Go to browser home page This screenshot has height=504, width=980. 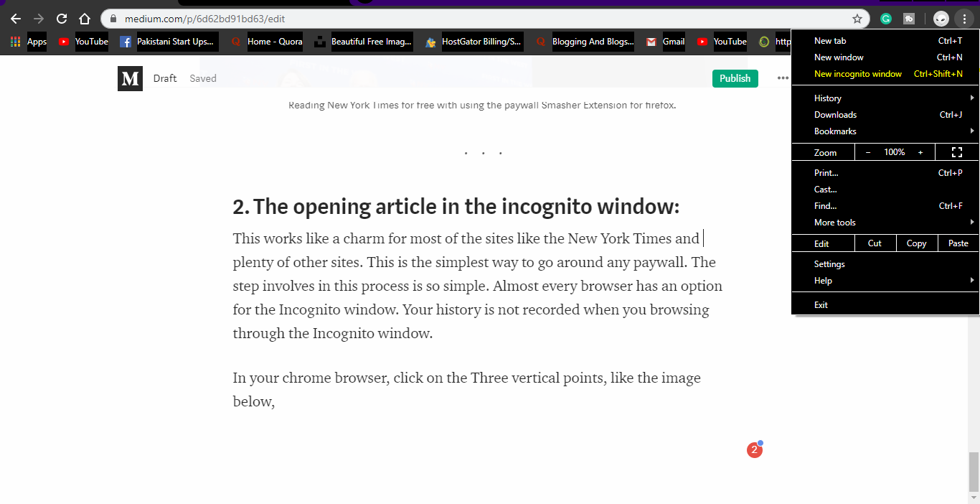[85, 19]
